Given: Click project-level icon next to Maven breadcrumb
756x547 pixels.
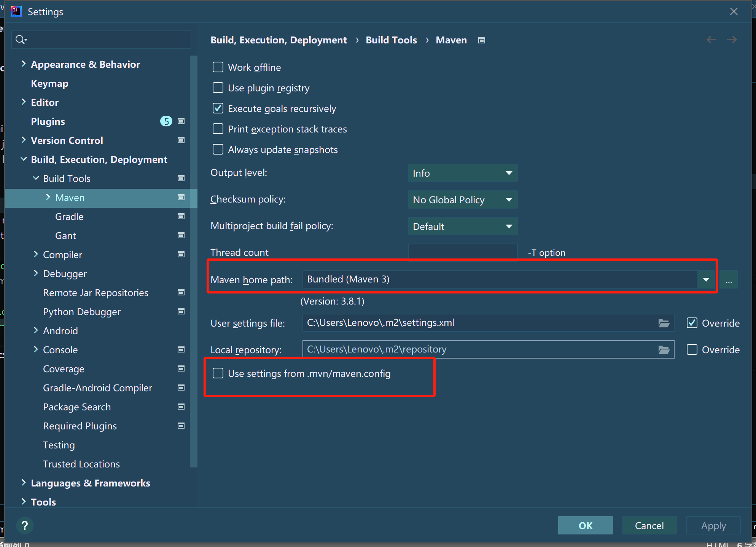Looking at the screenshot, I should [482, 40].
